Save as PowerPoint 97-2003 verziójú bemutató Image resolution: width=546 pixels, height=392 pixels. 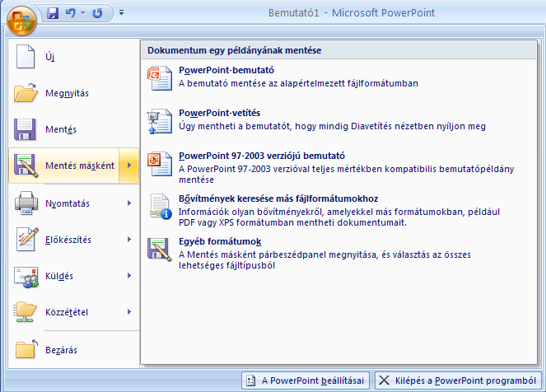[x=338, y=168]
